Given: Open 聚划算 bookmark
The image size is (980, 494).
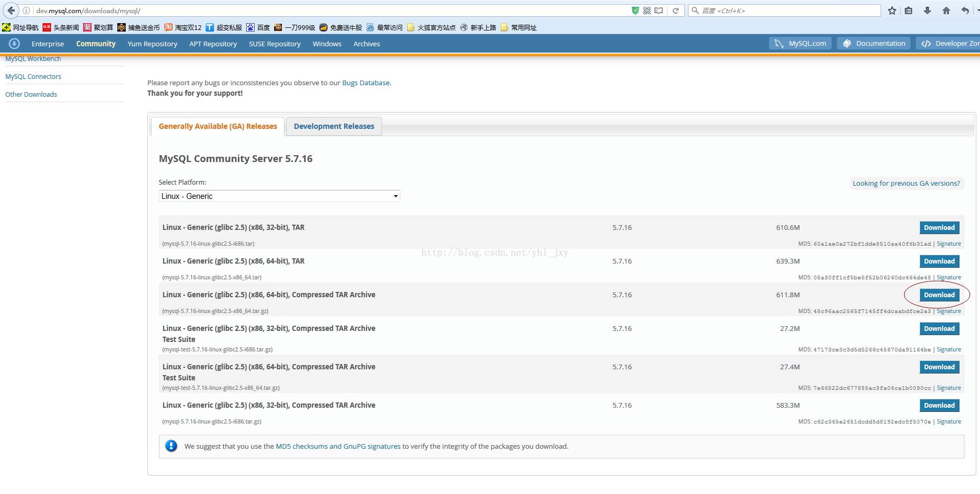Looking at the screenshot, I should point(98,27).
